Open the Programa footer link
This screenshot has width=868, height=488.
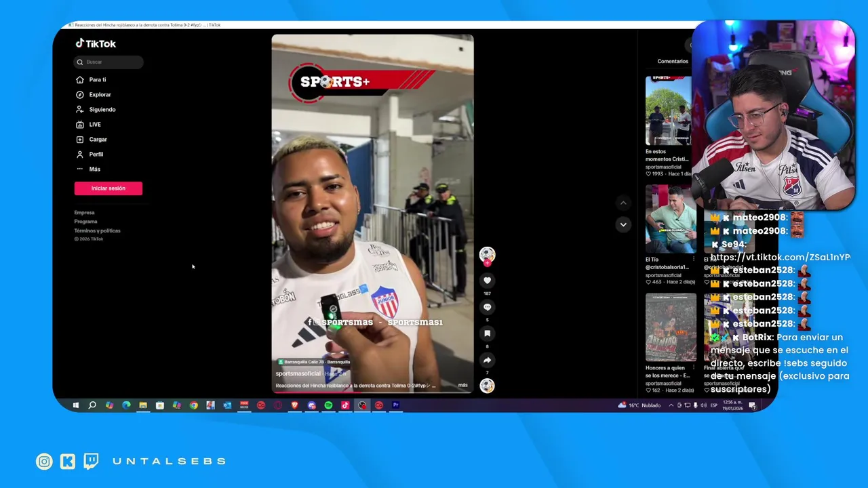(85, 222)
